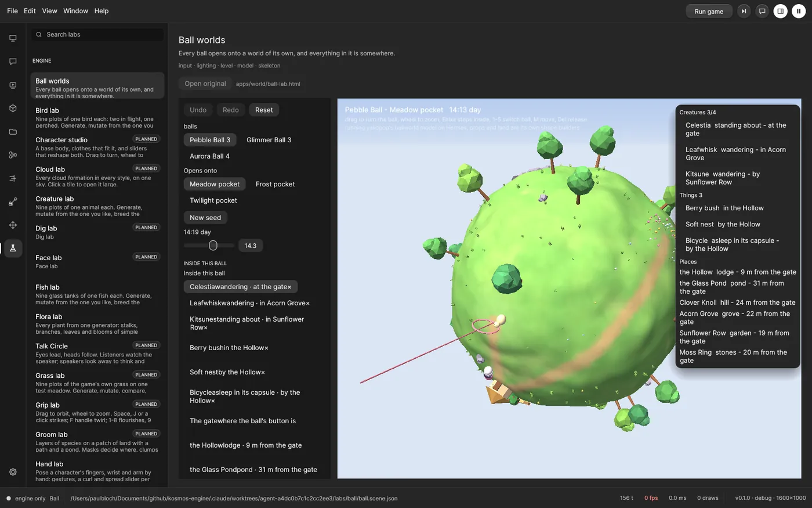Click the Reset button
812x508 pixels.
(x=264, y=110)
